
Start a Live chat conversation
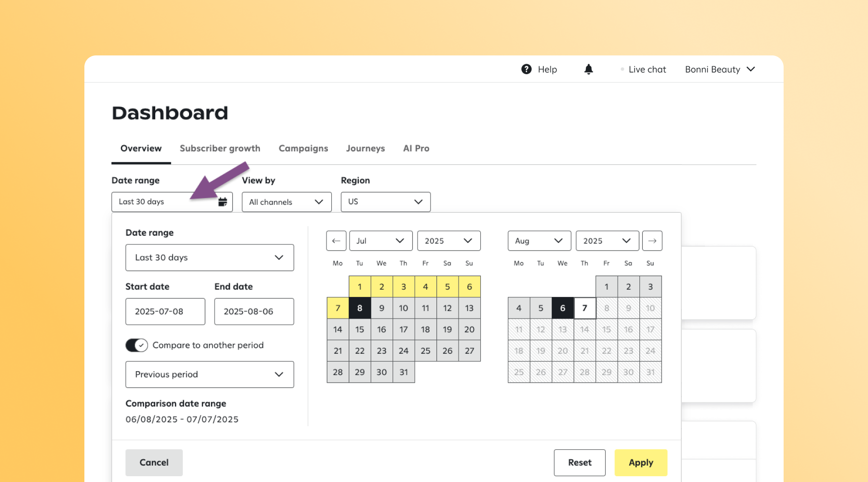click(x=647, y=69)
